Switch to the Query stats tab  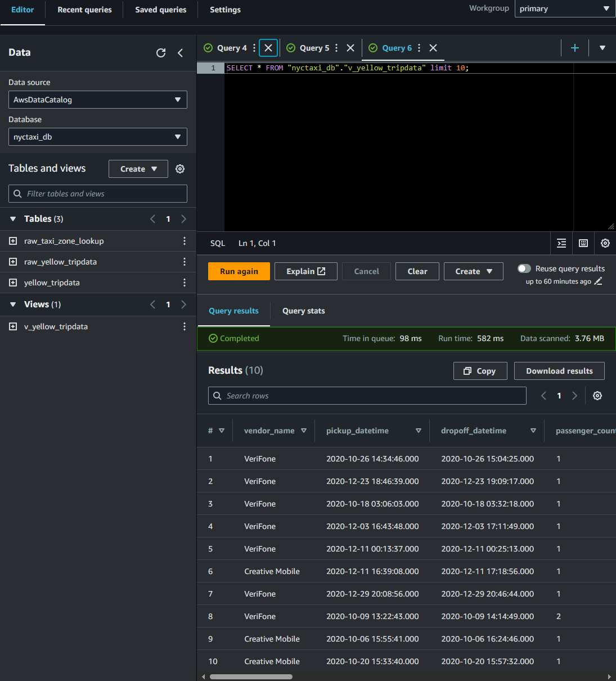(303, 311)
